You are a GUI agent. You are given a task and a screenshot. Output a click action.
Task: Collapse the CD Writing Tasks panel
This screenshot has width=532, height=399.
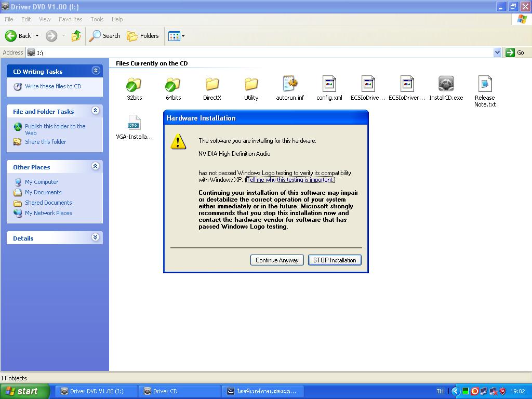point(96,71)
